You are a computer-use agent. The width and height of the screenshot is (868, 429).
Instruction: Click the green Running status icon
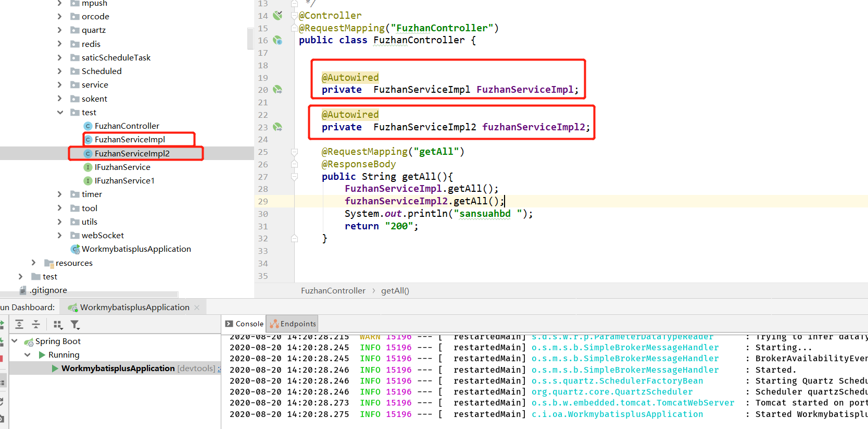(42, 355)
